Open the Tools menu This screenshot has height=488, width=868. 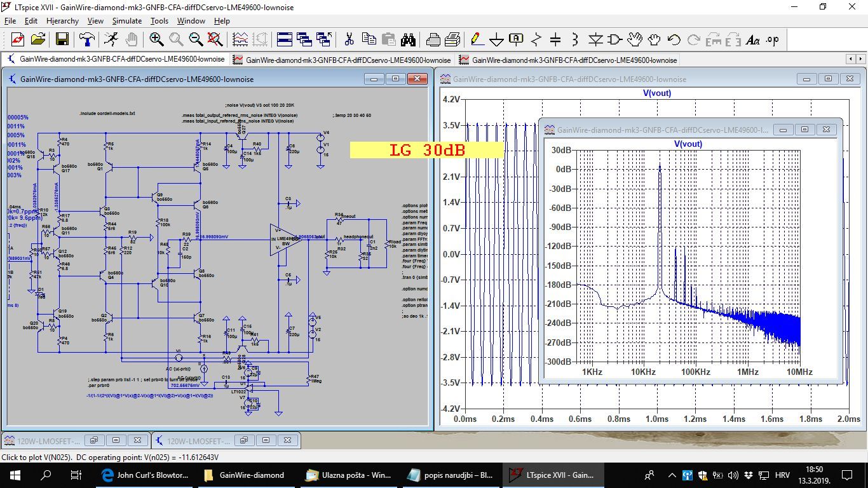point(159,21)
